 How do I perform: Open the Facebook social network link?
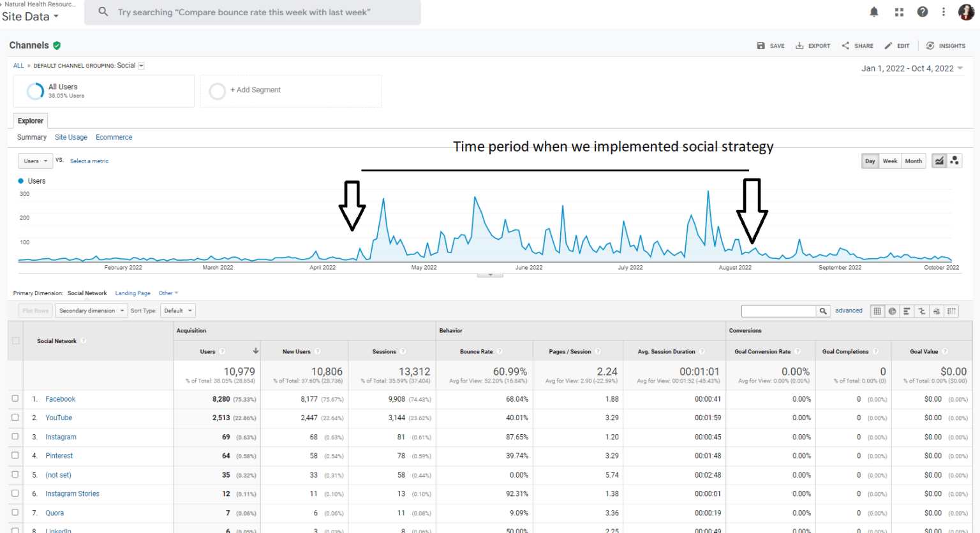(x=60, y=399)
